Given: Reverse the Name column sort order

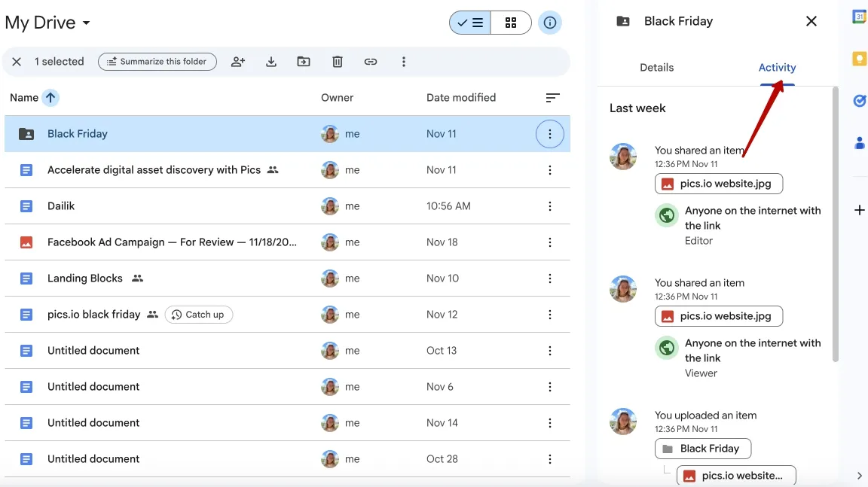Looking at the screenshot, I should (x=49, y=97).
